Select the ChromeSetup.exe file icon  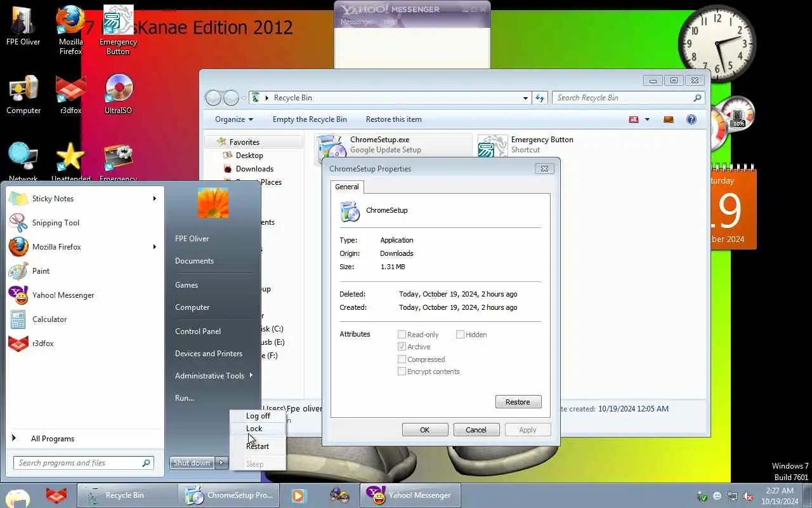[331, 148]
